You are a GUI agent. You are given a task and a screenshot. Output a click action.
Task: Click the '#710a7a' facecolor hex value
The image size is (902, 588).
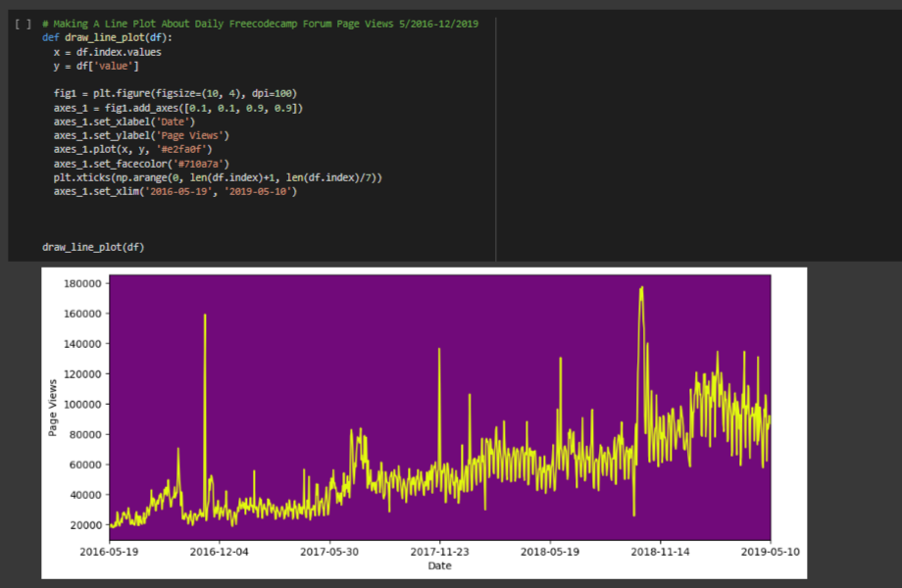click(x=198, y=164)
